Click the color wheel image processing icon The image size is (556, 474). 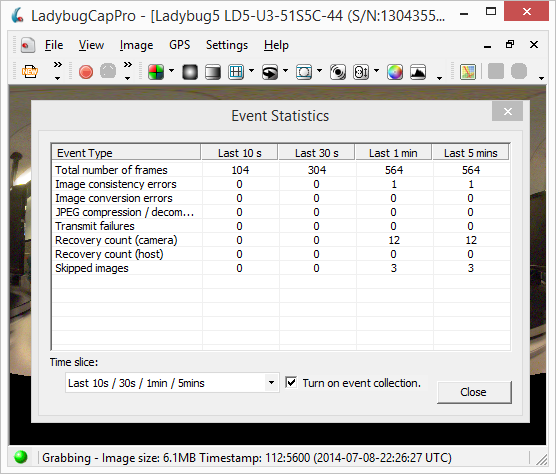[395, 72]
